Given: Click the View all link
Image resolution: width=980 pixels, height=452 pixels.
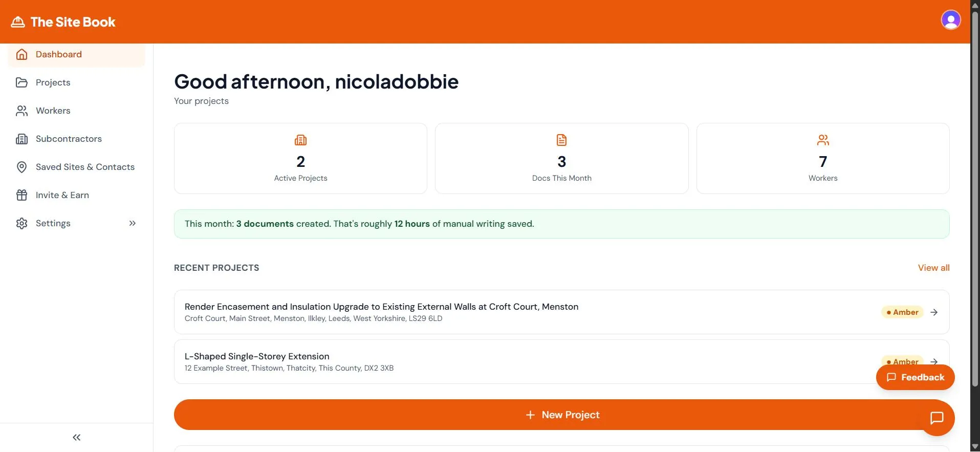Looking at the screenshot, I should click(x=933, y=268).
